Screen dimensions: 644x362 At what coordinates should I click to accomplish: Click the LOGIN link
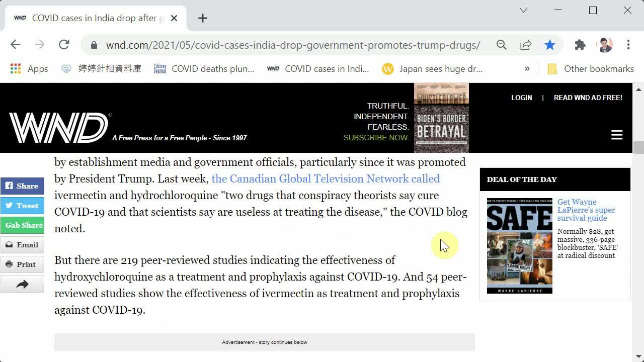[x=521, y=98]
